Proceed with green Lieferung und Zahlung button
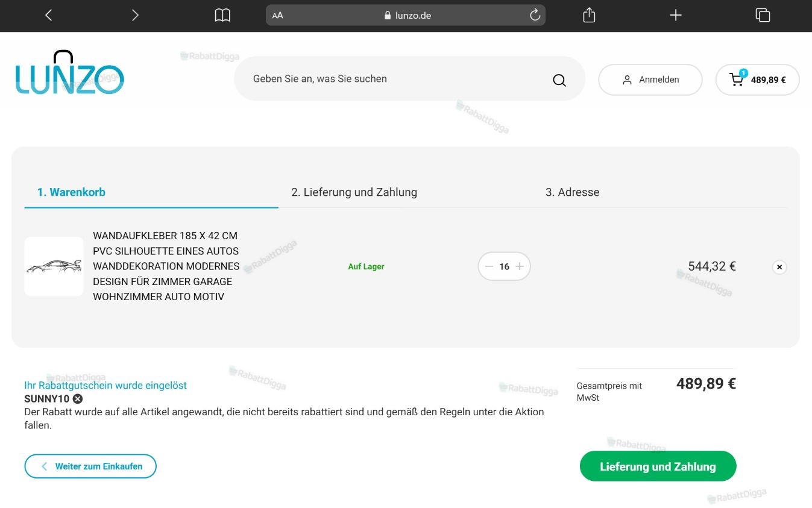Image resolution: width=812 pixels, height=508 pixels. (658, 466)
